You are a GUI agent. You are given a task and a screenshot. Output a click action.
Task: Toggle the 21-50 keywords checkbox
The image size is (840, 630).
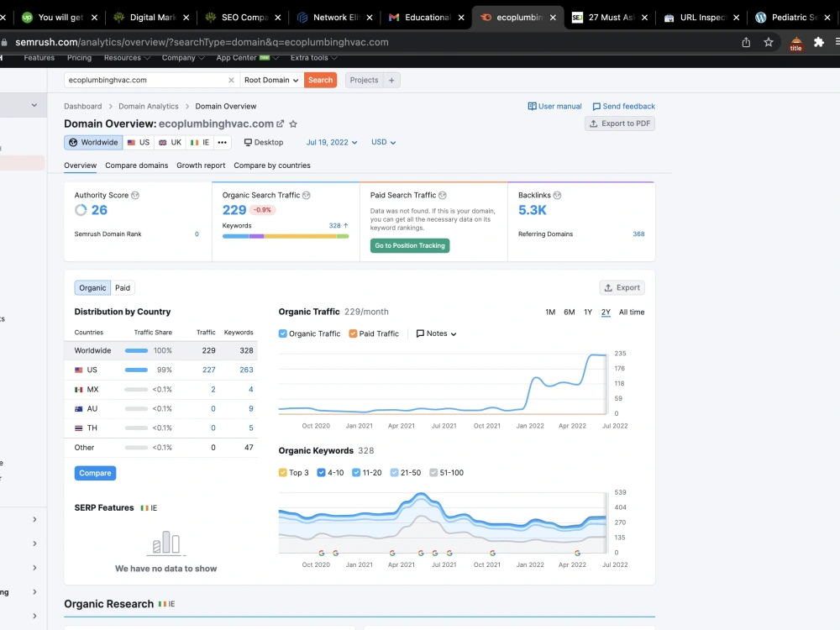394,472
